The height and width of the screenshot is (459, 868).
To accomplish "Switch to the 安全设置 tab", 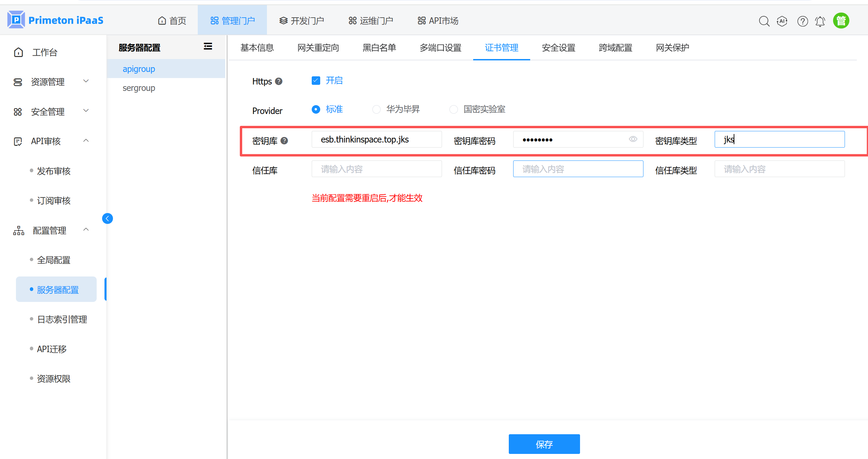I will point(558,48).
